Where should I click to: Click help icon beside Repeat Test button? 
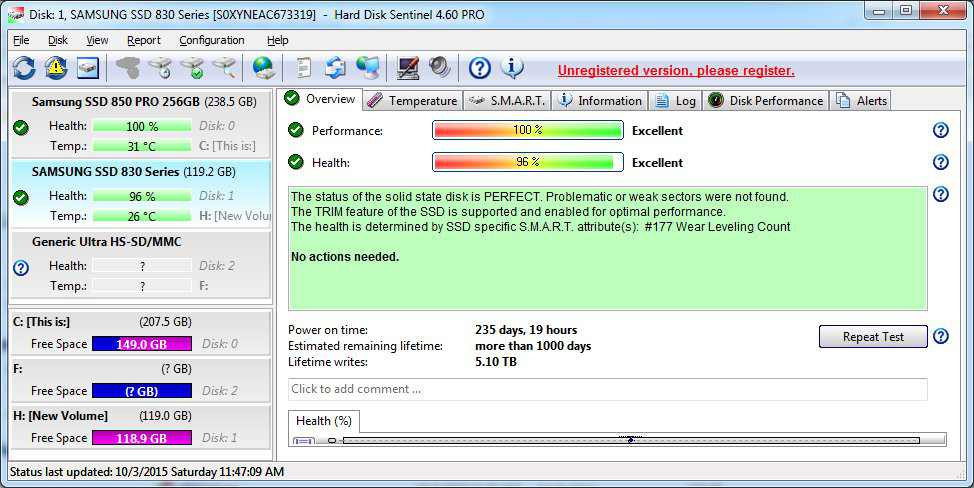click(x=941, y=336)
